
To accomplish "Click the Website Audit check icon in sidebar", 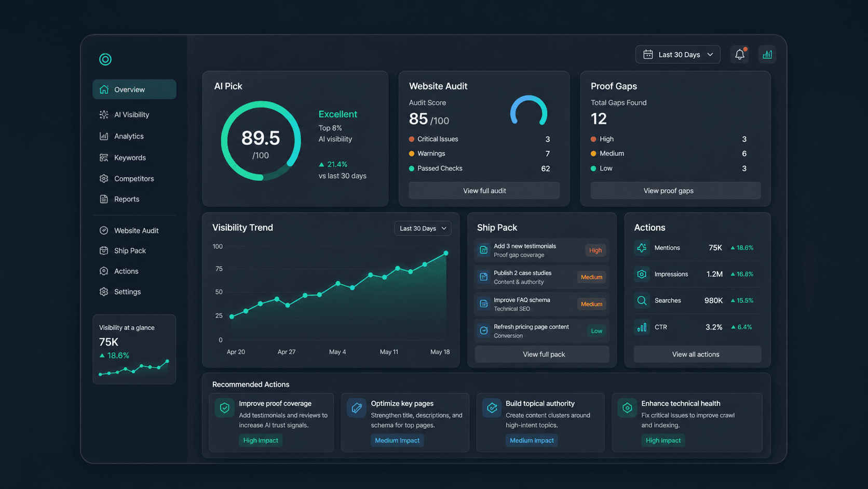I will (104, 230).
